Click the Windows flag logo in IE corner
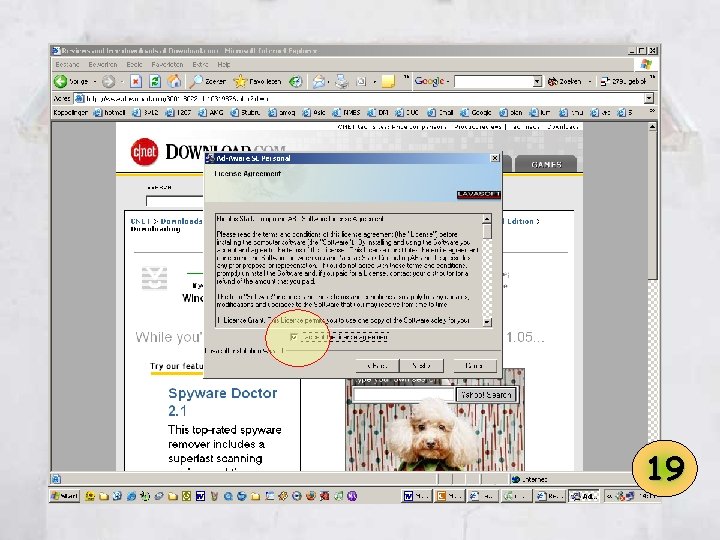This screenshot has width=720, height=540. pyautogui.click(x=646, y=64)
